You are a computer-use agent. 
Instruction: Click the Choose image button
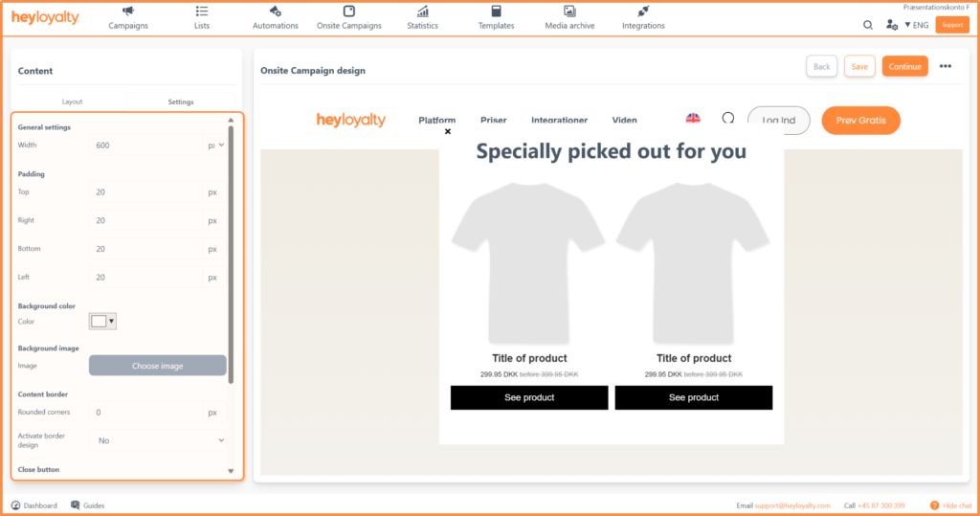[158, 366]
